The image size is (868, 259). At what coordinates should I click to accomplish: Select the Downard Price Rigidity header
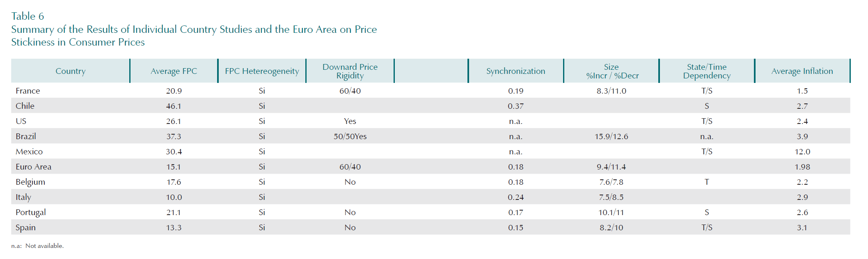(350, 71)
